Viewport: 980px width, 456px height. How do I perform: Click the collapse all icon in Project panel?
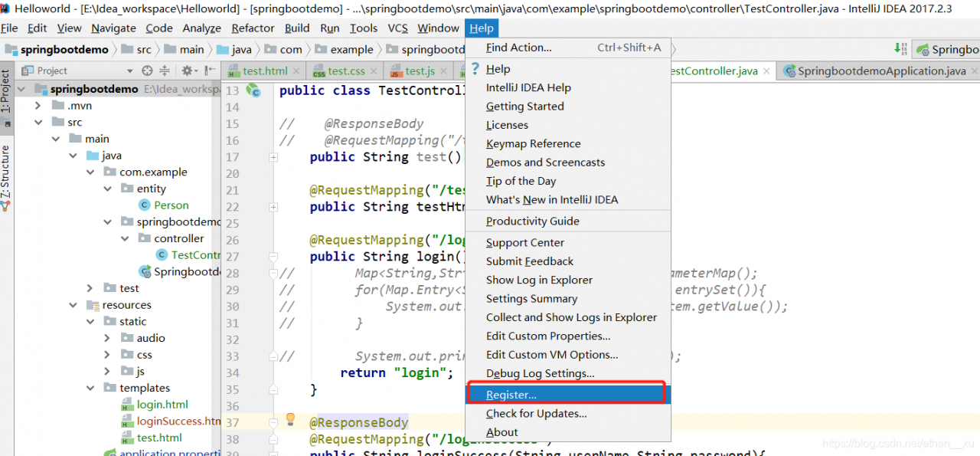(165, 71)
